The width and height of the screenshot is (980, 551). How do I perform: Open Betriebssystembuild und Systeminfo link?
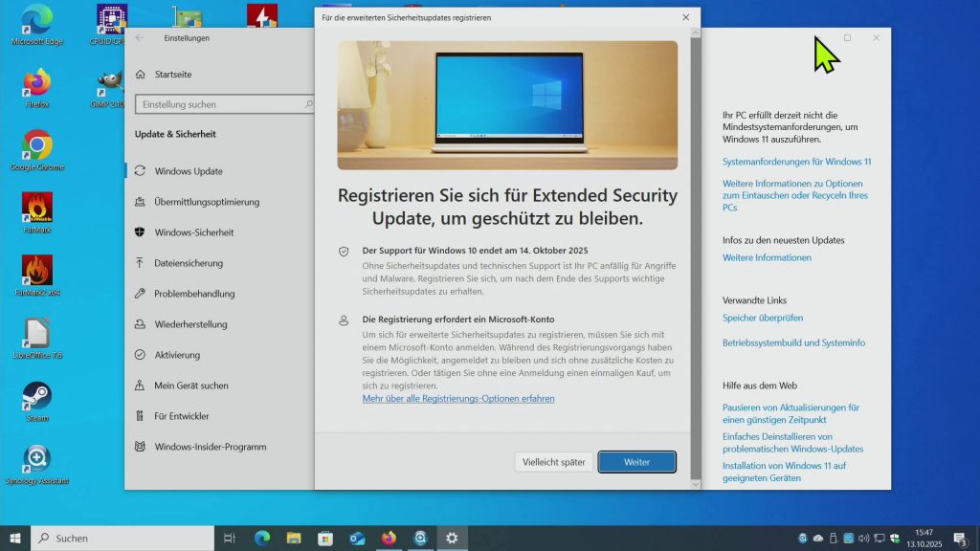click(x=793, y=342)
